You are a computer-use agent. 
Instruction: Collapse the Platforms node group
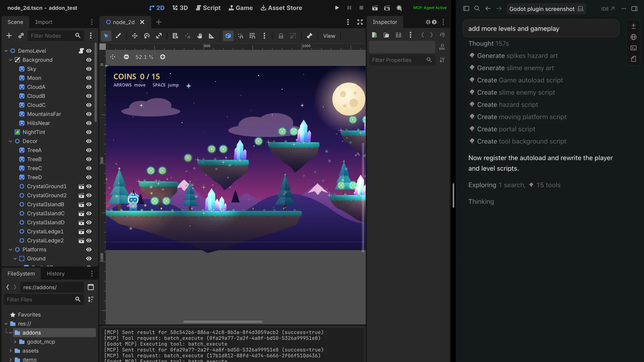click(x=10, y=250)
